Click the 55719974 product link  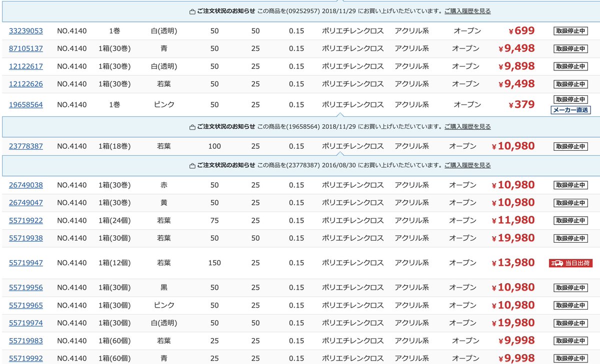26,323
